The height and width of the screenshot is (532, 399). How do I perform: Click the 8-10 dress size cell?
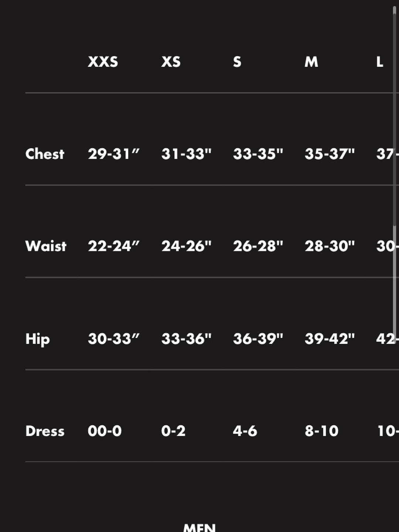(x=321, y=431)
